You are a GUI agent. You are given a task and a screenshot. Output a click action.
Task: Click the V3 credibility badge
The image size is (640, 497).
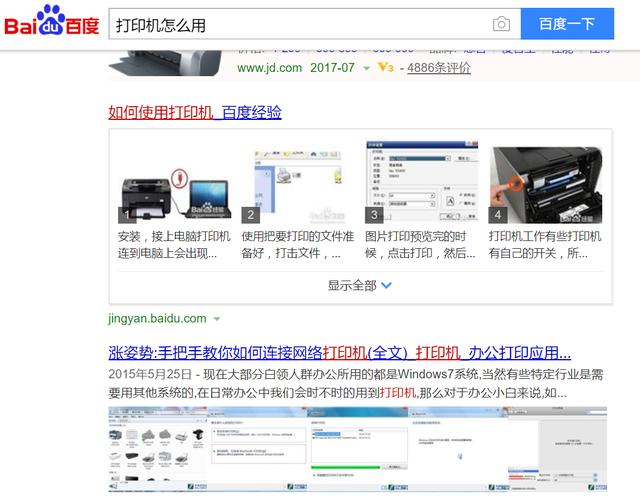pyautogui.click(x=385, y=67)
